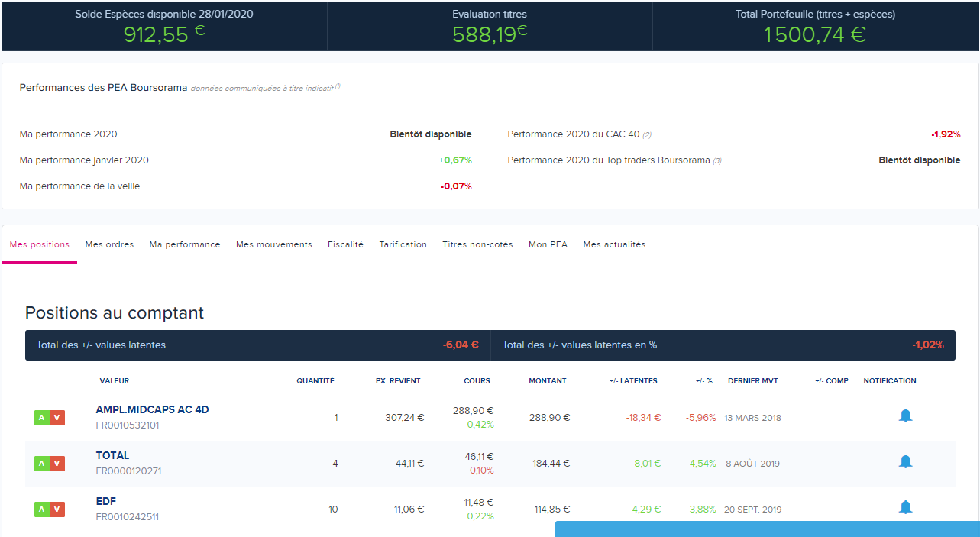980x537 pixels.
Task: Open the Mes mouvements tab
Action: coord(274,244)
